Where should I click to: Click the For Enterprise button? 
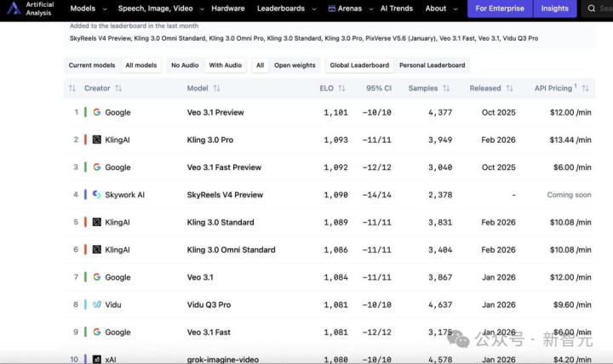click(x=500, y=9)
